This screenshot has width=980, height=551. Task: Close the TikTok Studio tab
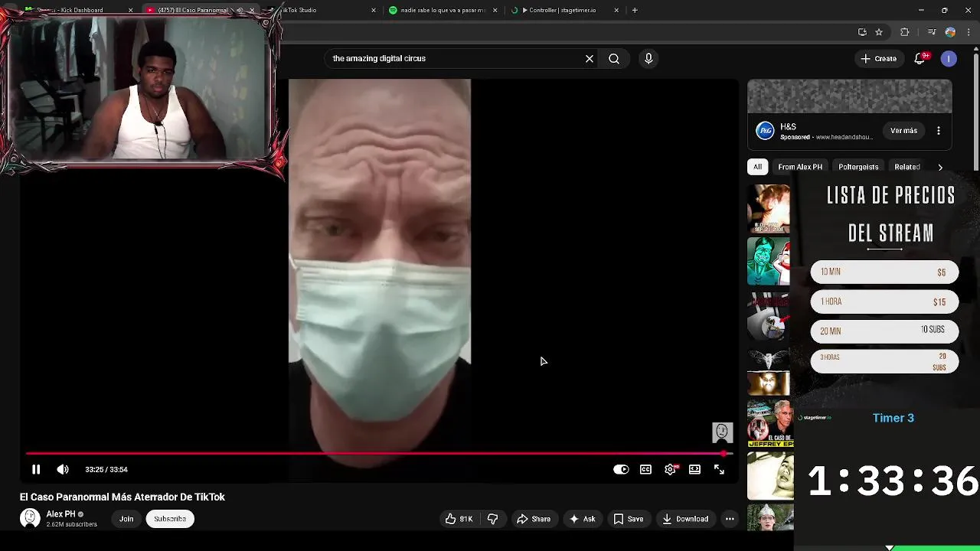[374, 10]
